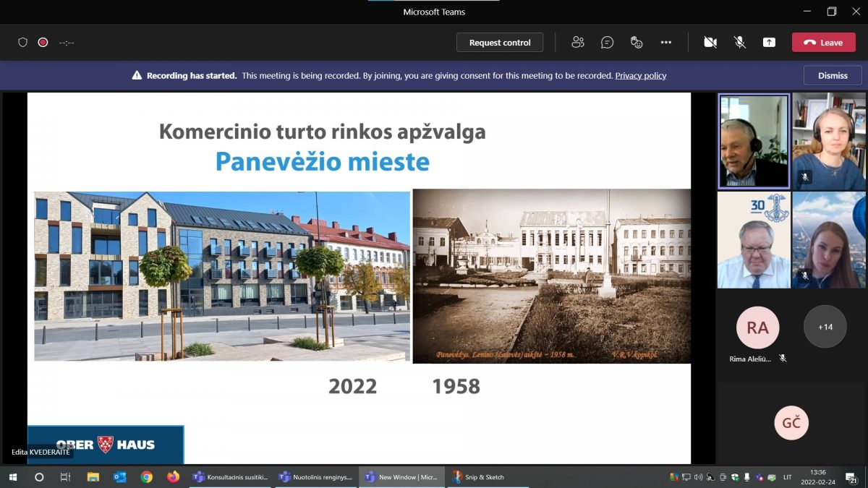The width and height of the screenshot is (868, 488).
Task: Open Windows search from the taskbar
Action: pyautogui.click(x=39, y=477)
